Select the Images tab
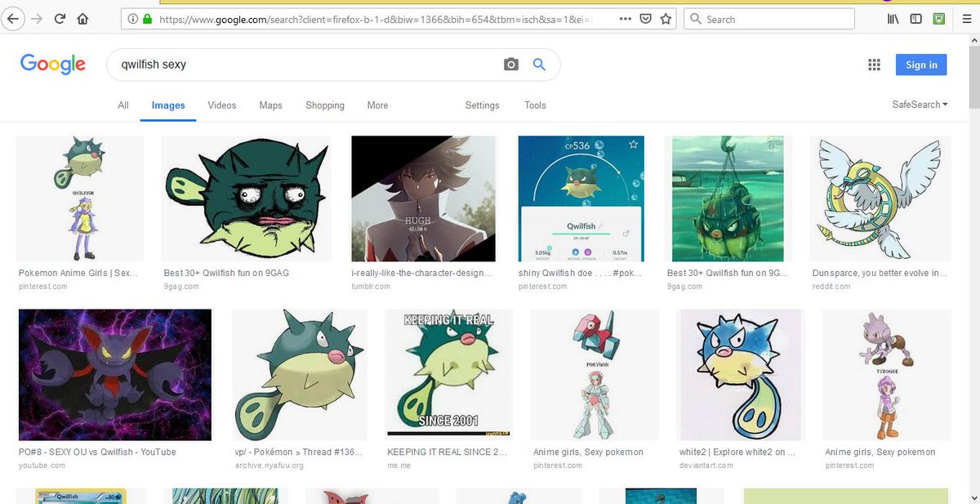 [x=168, y=105]
